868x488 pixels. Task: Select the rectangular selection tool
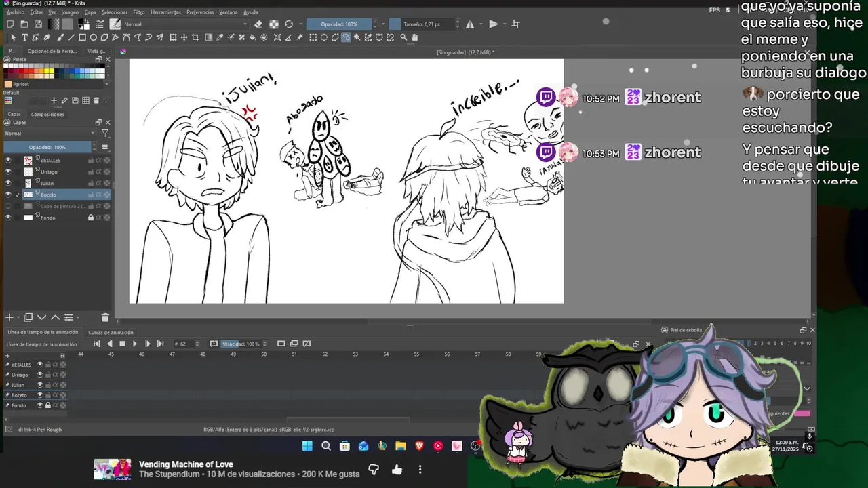coord(313,37)
